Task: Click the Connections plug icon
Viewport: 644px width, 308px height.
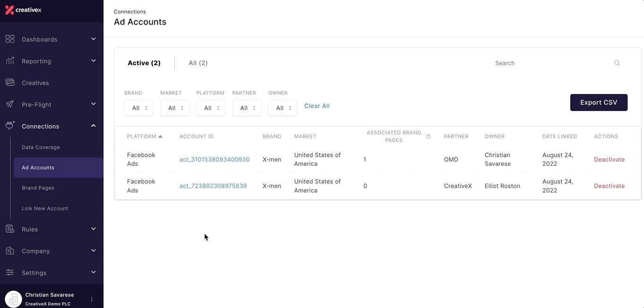Action: click(x=10, y=126)
